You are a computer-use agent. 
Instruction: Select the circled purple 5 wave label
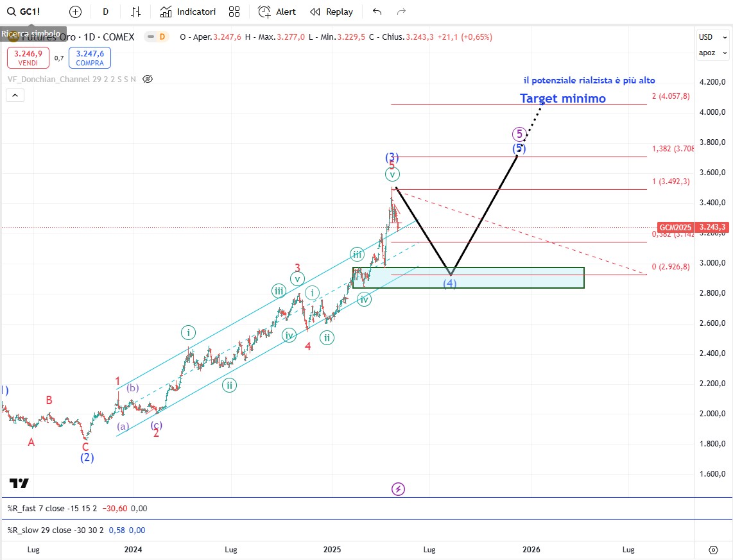coord(519,134)
